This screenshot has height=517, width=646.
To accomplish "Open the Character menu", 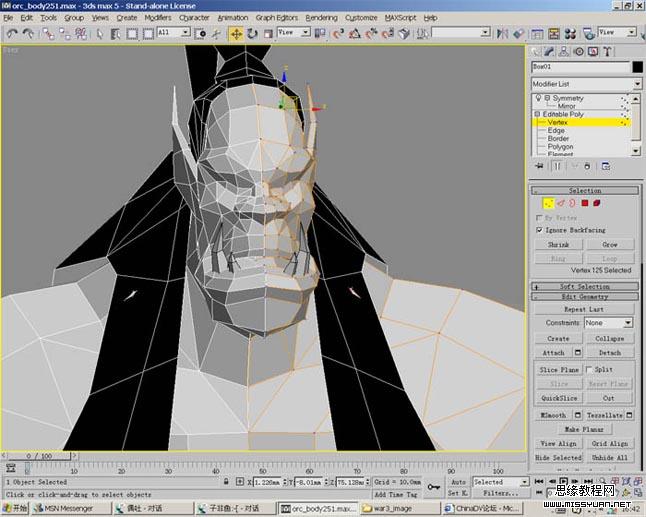I will [194, 18].
